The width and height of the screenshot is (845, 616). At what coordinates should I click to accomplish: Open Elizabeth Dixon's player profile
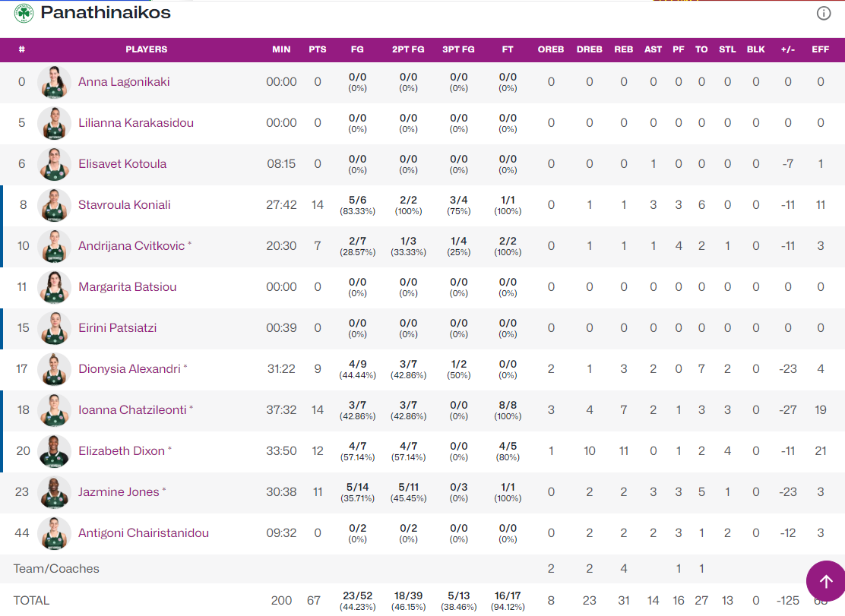(122, 450)
